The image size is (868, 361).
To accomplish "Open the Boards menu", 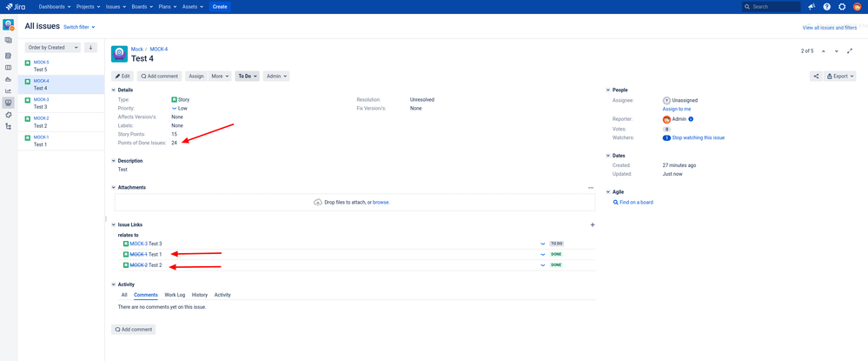I will point(144,7).
